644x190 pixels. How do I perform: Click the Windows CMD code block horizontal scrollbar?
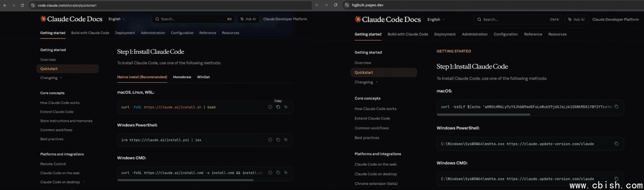tap(185, 180)
